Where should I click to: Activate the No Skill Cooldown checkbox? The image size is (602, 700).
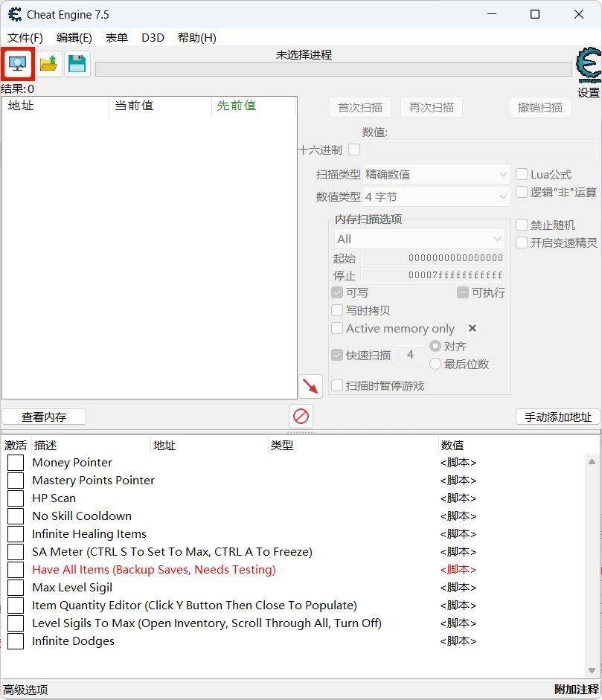(16, 516)
